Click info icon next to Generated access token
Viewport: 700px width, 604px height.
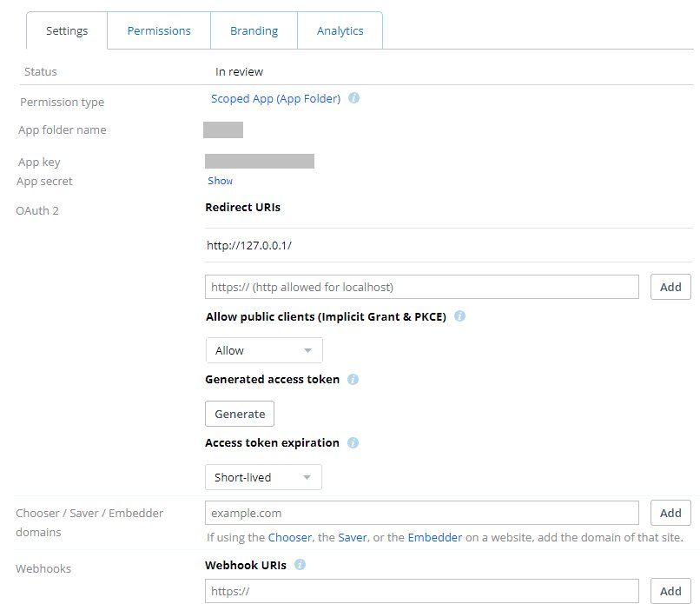pos(353,379)
